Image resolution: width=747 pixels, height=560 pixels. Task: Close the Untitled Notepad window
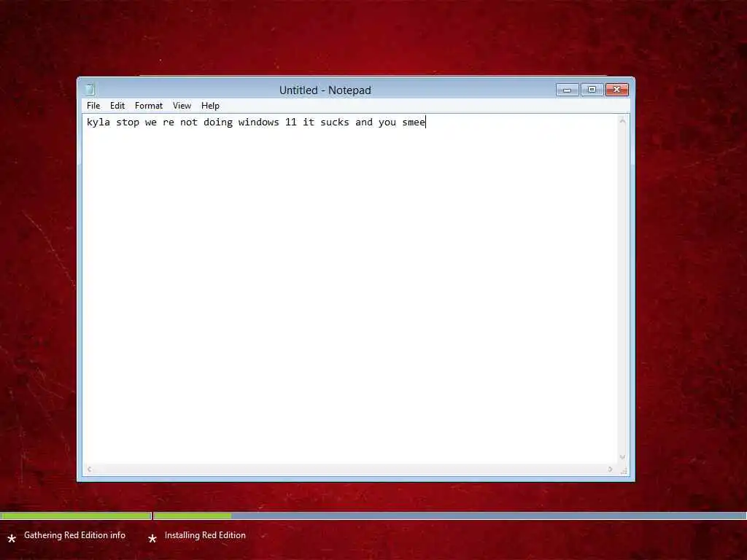pyautogui.click(x=617, y=90)
